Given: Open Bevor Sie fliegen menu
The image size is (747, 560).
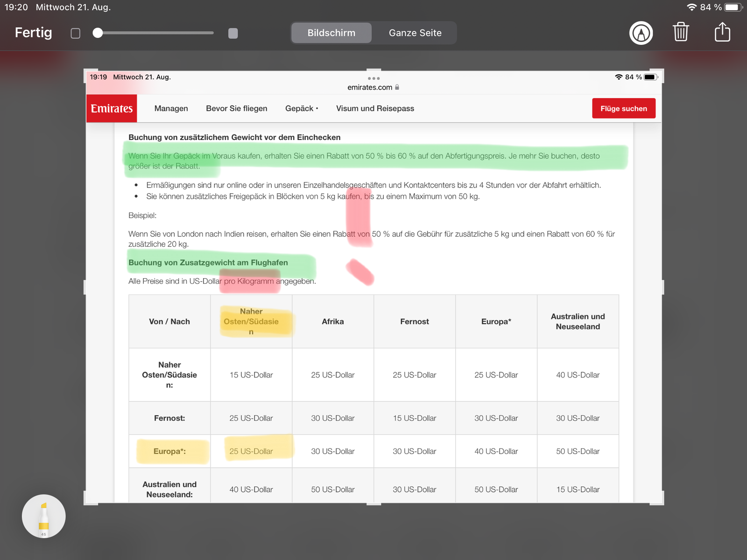Looking at the screenshot, I should pos(237,108).
